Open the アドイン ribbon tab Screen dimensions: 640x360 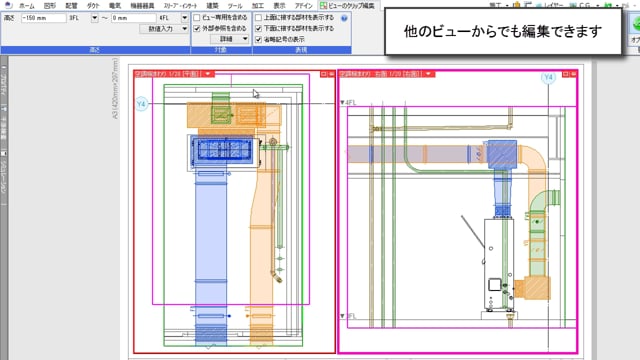tap(303, 6)
